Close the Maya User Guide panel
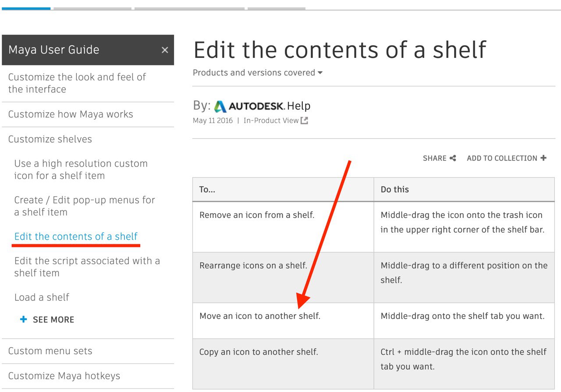 point(165,50)
